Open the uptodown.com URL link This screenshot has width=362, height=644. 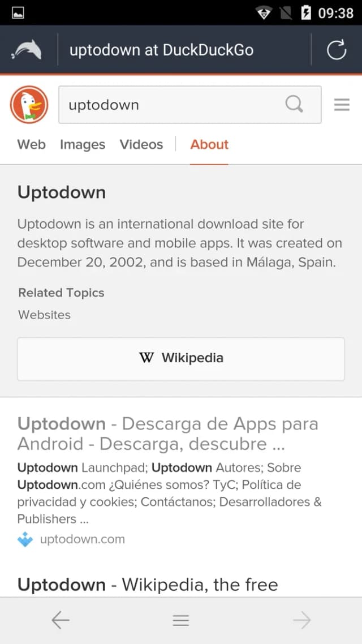coord(82,539)
